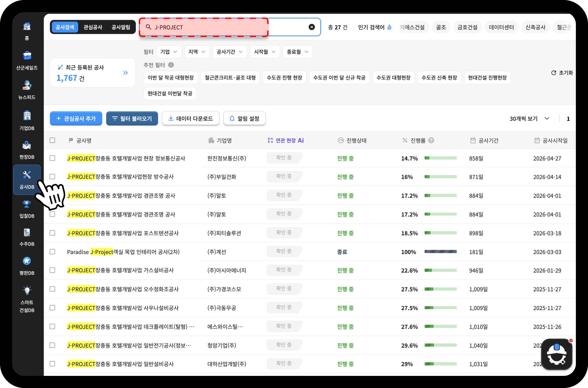Click progress bar for 22.6% row

tap(441, 270)
